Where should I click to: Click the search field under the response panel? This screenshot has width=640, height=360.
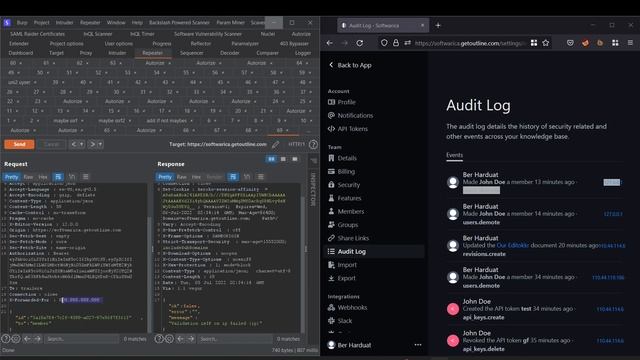(x=235, y=339)
